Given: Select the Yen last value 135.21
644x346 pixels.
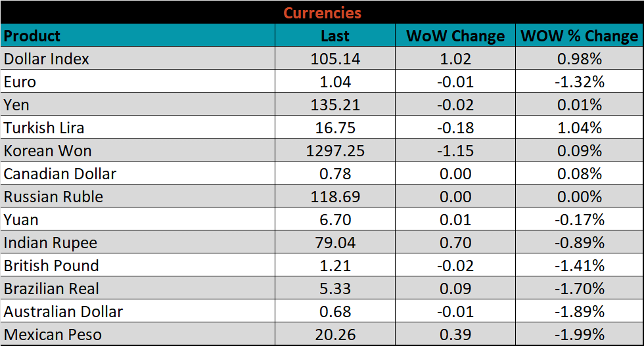Looking at the screenshot, I should pyautogui.click(x=335, y=105).
